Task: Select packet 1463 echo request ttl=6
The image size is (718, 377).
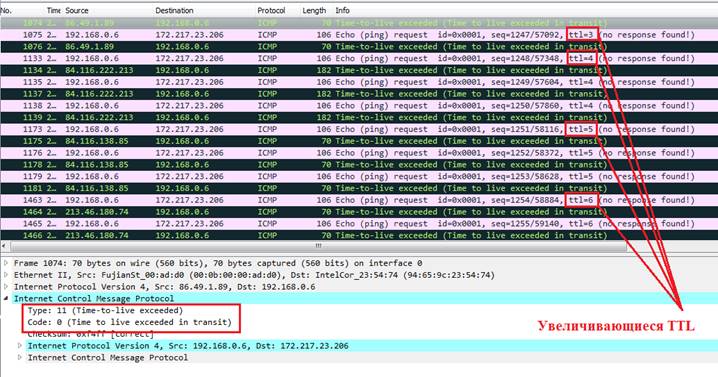Action: pos(359,200)
